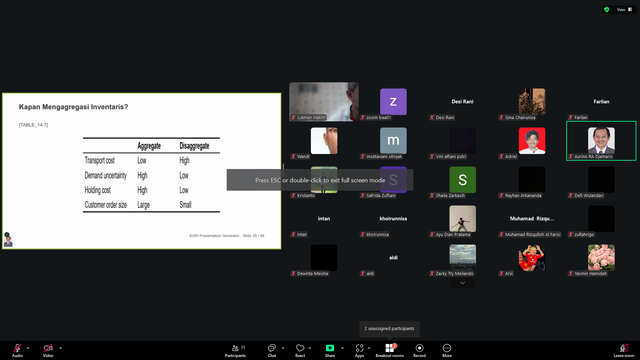Click 'Transport cost' row in slide table

point(151,160)
